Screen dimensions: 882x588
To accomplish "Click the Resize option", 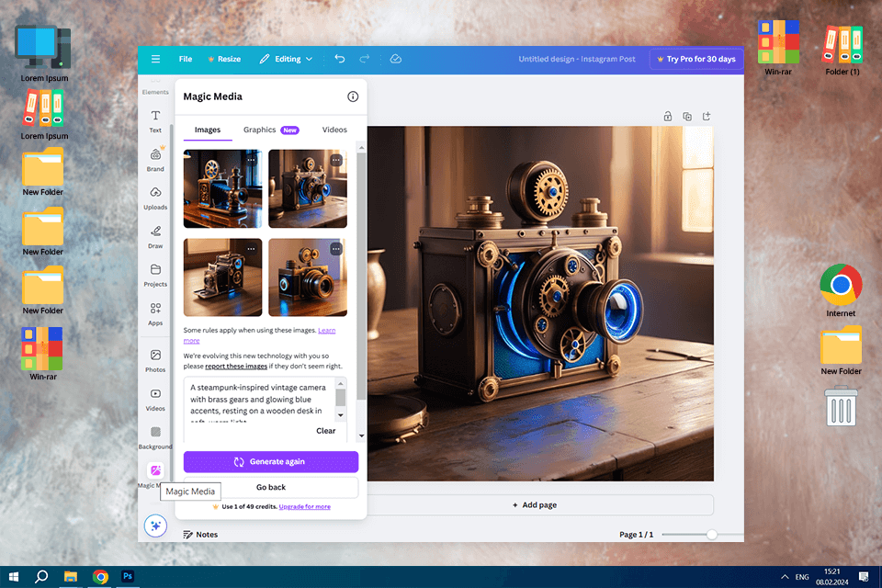I will 224,59.
